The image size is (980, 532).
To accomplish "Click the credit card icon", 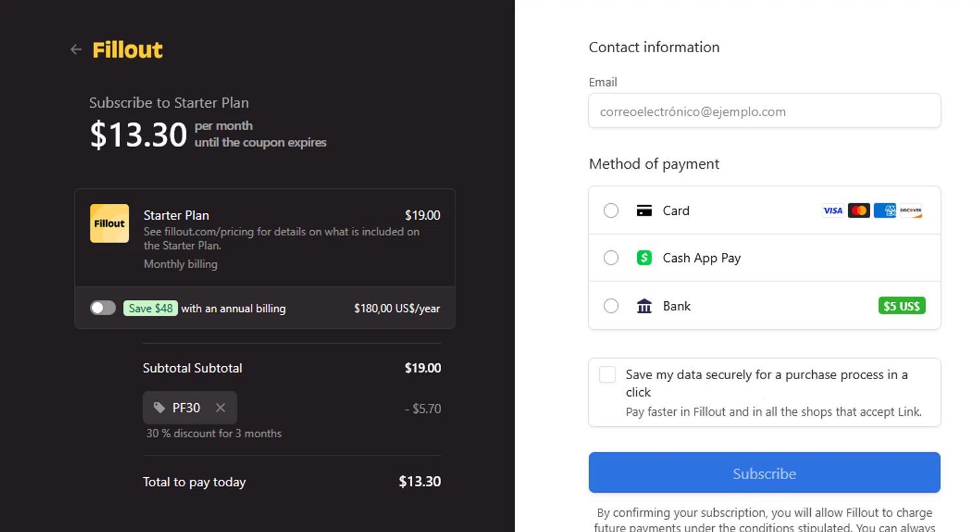I will (644, 210).
